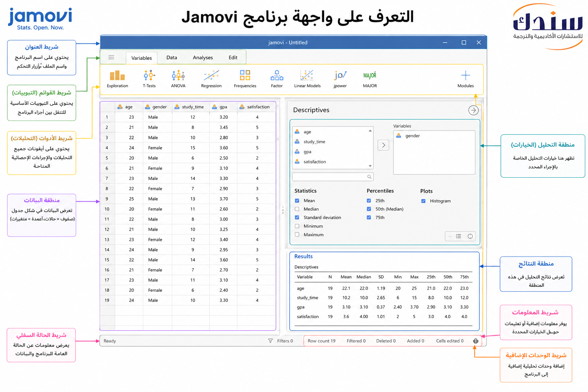The height and width of the screenshot is (392, 588).
Task: Click the Results heading
Action: 303,256
